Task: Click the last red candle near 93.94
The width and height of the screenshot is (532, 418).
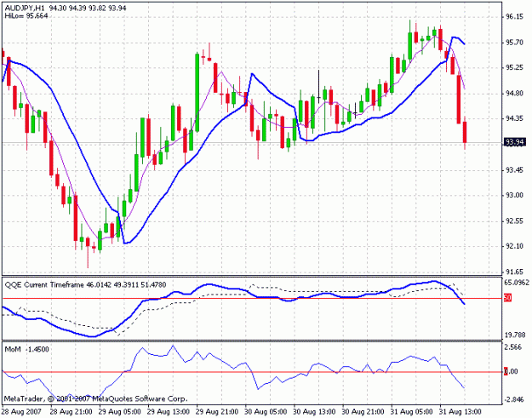Action: point(465,132)
